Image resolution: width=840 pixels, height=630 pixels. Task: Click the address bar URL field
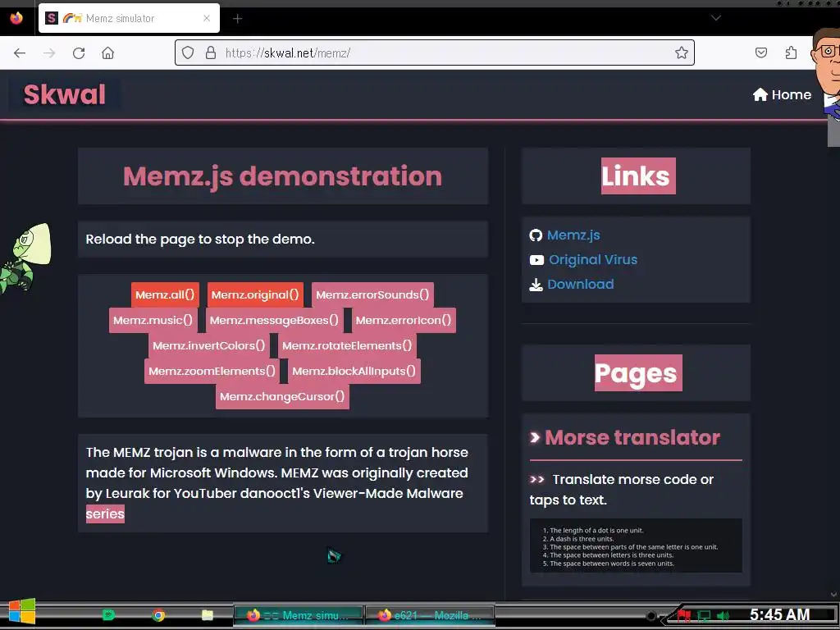pyautogui.click(x=435, y=52)
